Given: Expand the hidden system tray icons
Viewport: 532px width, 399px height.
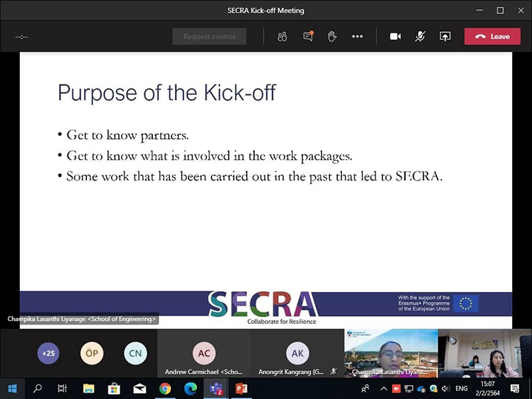Looking at the screenshot, I should coord(384,388).
